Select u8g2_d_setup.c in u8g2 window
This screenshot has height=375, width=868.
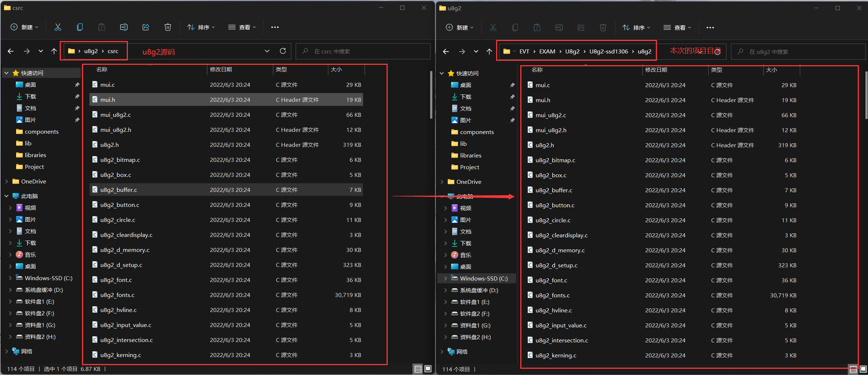(x=661, y=265)
